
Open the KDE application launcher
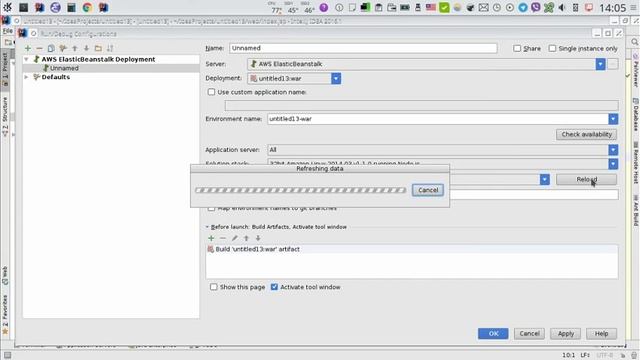pos(7,7)
